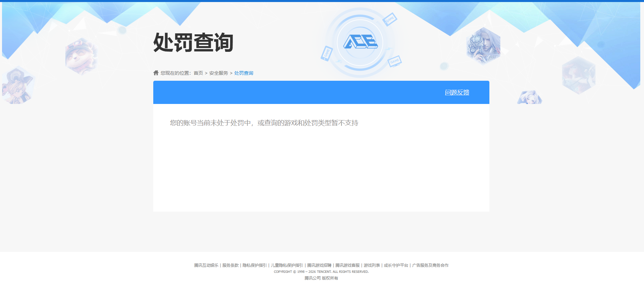Select 处罚查询 breadcrumb item
644x291 pixels.
244,73
